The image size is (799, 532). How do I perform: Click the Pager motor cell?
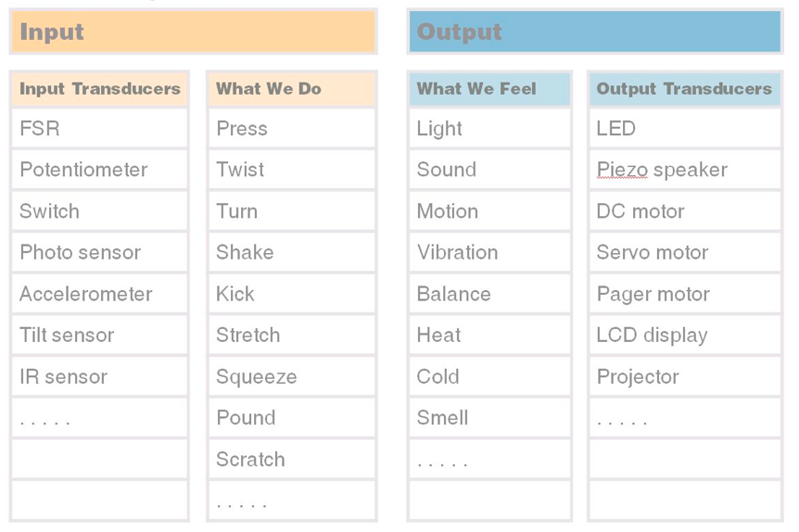point(685,294)
